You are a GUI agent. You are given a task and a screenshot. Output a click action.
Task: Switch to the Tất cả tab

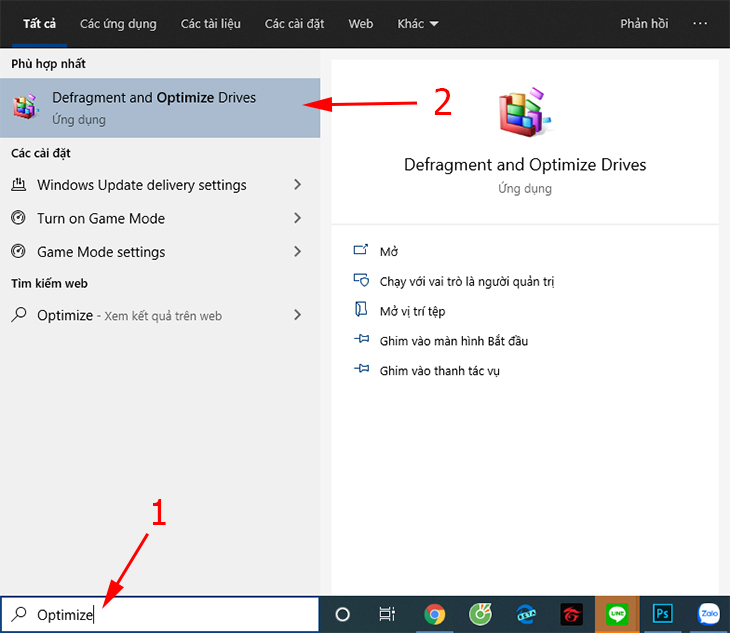(40, 24)
